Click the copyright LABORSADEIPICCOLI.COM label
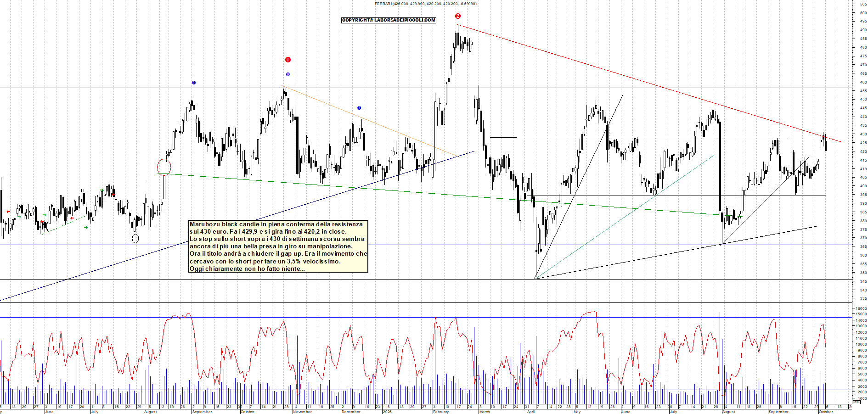The height and width of the screenshot is (414, 868). coord(389,20)
